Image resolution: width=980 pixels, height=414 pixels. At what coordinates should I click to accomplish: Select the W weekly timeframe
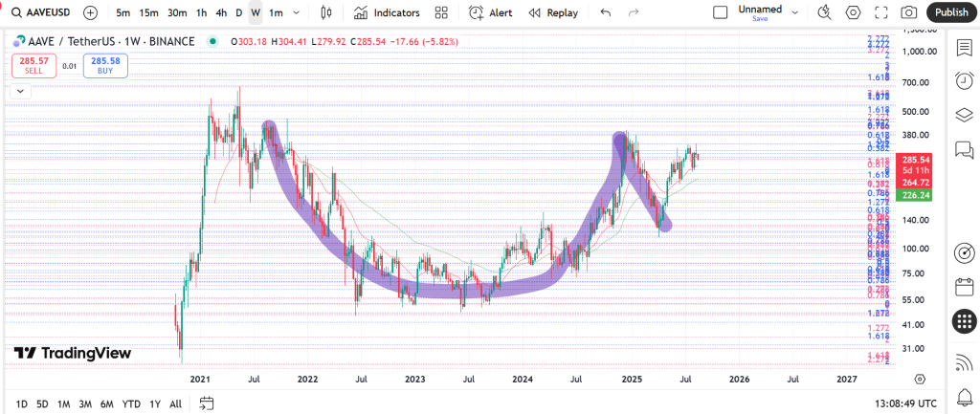[255, 12]
